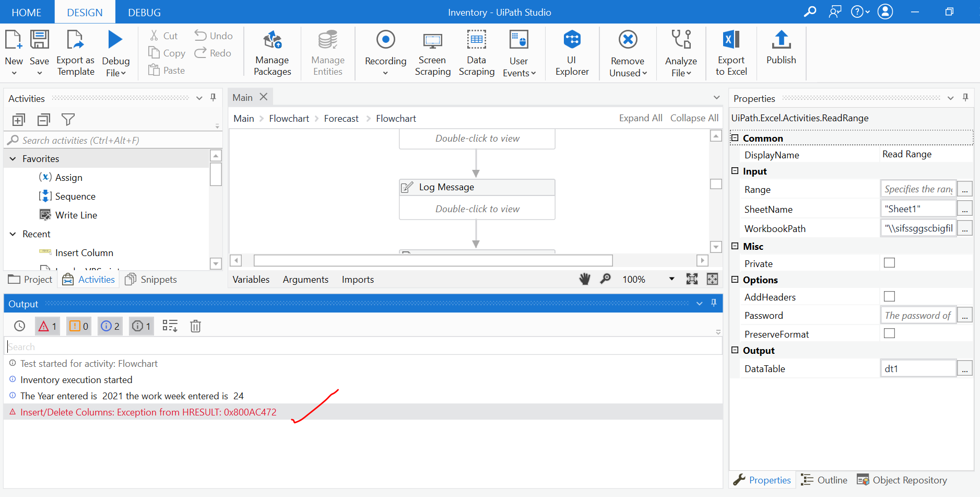
Task: Switch to the DEBUG ribbon tab
Action: coord(145,12)
